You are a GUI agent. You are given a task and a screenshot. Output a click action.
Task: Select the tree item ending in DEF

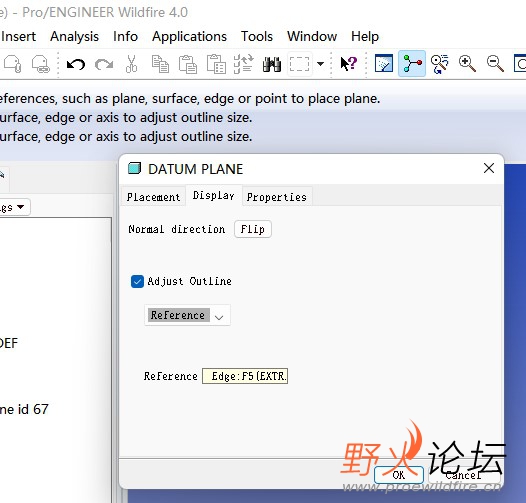coord(9,343)
